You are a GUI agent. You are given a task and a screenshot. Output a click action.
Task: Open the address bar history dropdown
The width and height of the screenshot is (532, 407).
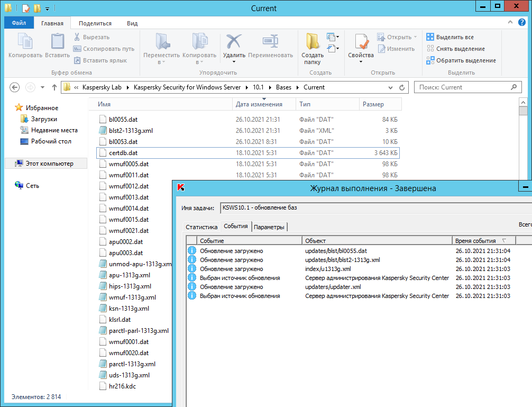pyautogui.click(x=391, y=87)
